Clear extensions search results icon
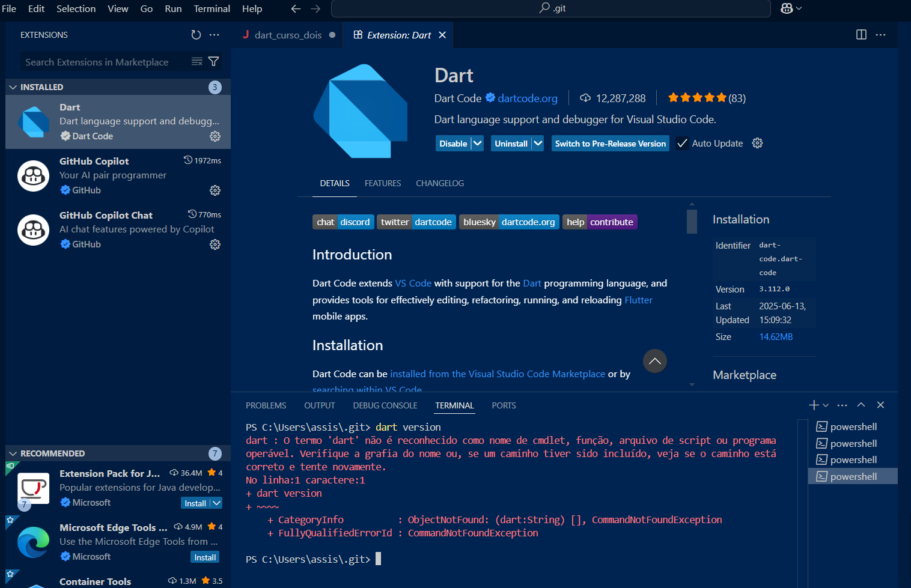 pyautogui.click(x=197, y=62)
